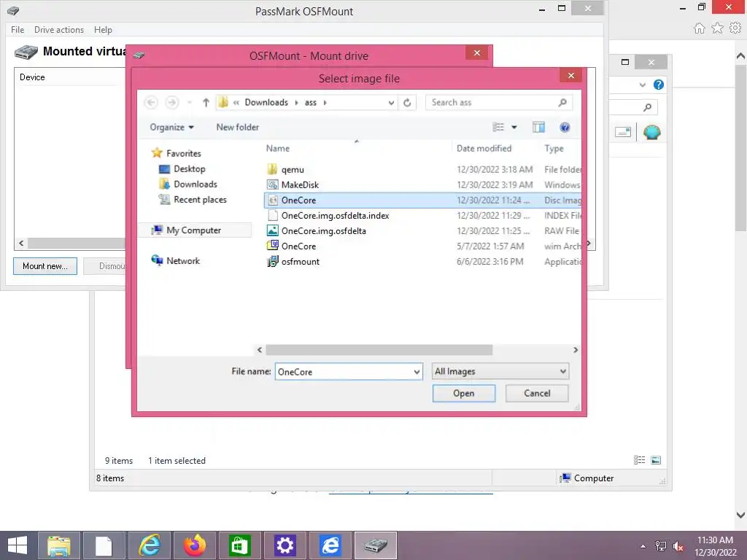Expand the File name history dropdown
The width and height of the screenshot is (747, 560).
tap(417, 372)
